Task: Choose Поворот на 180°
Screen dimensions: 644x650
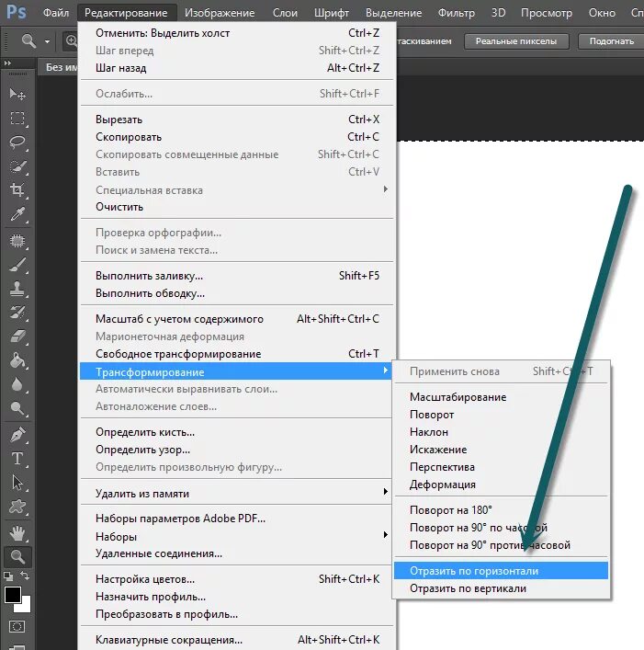Action: pyautogui.click(x=501, y=510)
